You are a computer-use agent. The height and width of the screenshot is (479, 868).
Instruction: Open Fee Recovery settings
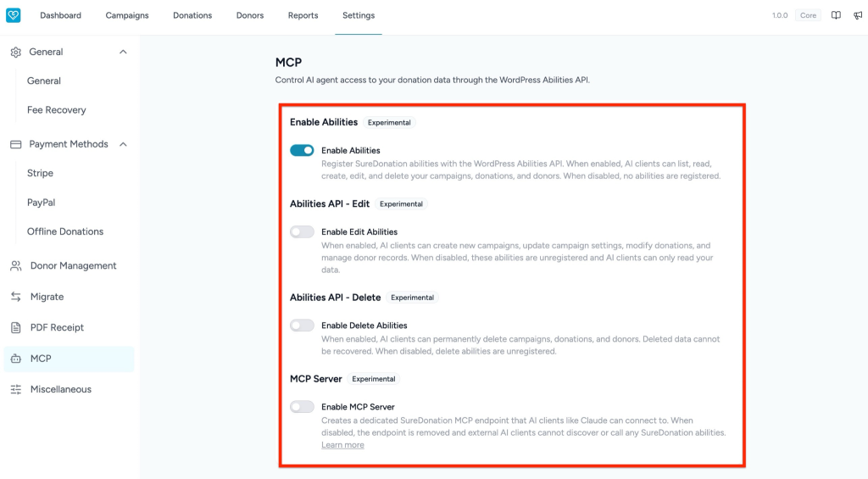pos(57,110)
